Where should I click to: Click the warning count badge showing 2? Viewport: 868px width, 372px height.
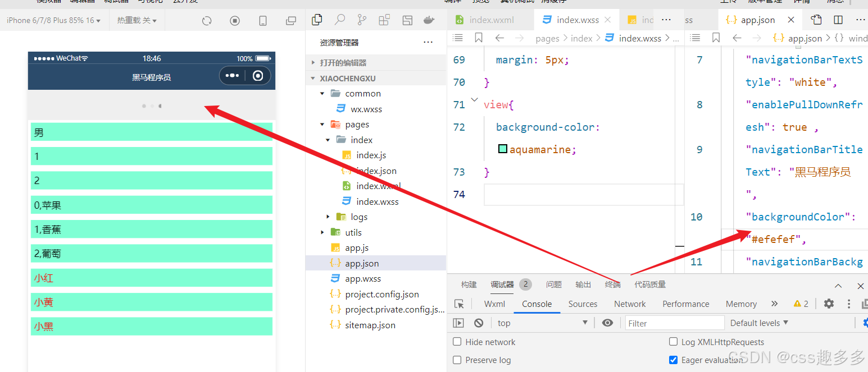pyautogui.click(x=801, y=304)
